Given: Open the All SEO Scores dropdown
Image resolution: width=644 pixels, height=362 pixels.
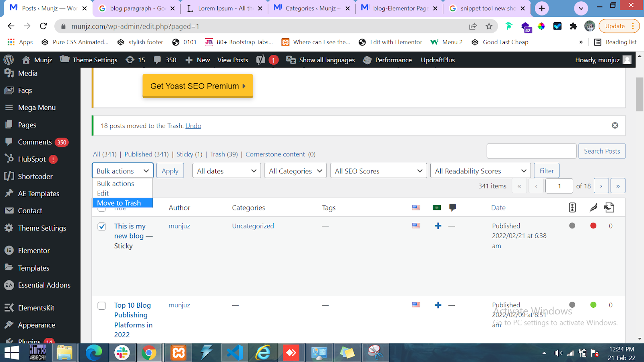Looking at the screenshot, I should tap(378, 171).
